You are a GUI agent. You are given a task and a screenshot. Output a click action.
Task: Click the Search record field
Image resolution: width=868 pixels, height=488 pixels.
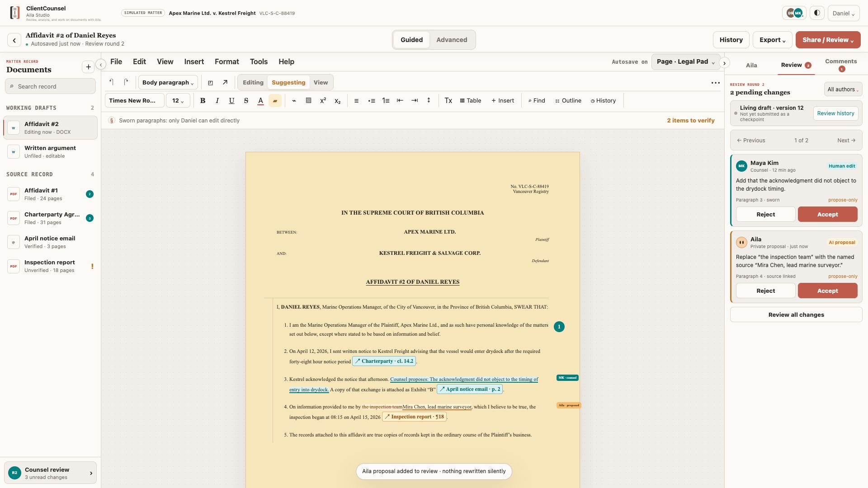pyautogui.click(x=50, y=86)
